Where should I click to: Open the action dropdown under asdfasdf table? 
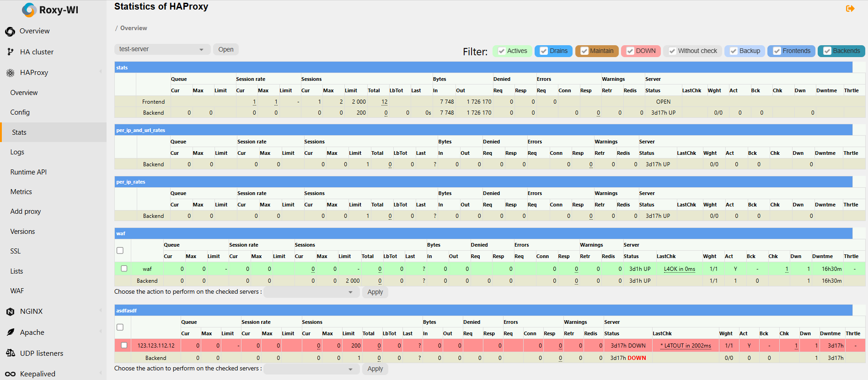click(311, 369)
